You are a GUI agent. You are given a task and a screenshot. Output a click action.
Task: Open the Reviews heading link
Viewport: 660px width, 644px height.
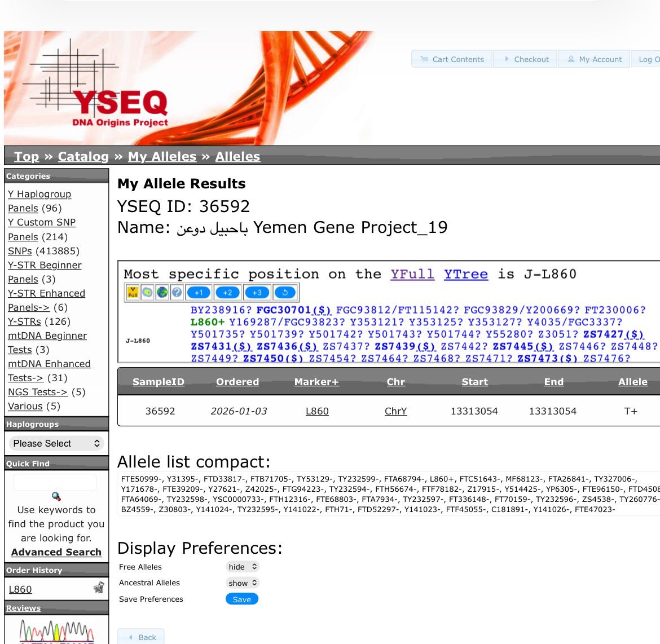click(x=23, y=608)
